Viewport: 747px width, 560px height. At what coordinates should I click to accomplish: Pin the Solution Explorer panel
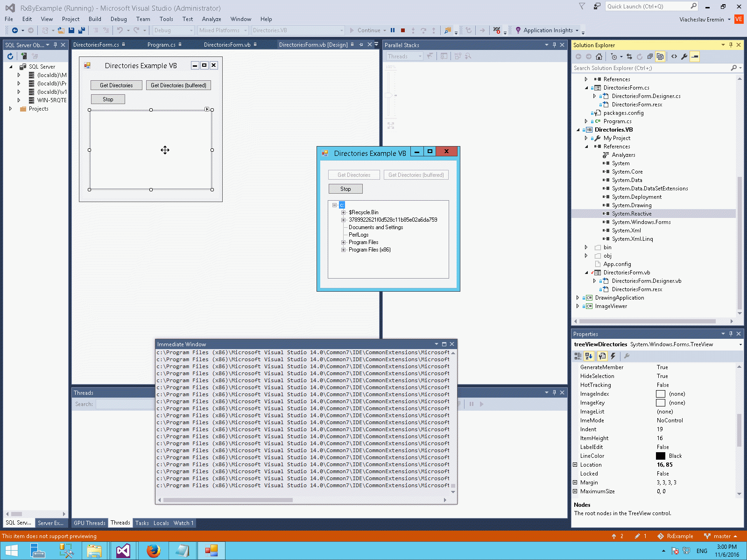[x=731, y=45]
